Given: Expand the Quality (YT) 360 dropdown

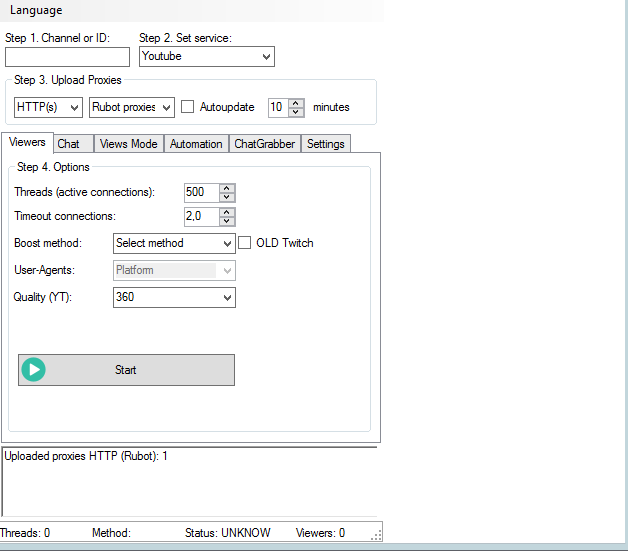Looking at the screenshot, I should tap(174, 297).
